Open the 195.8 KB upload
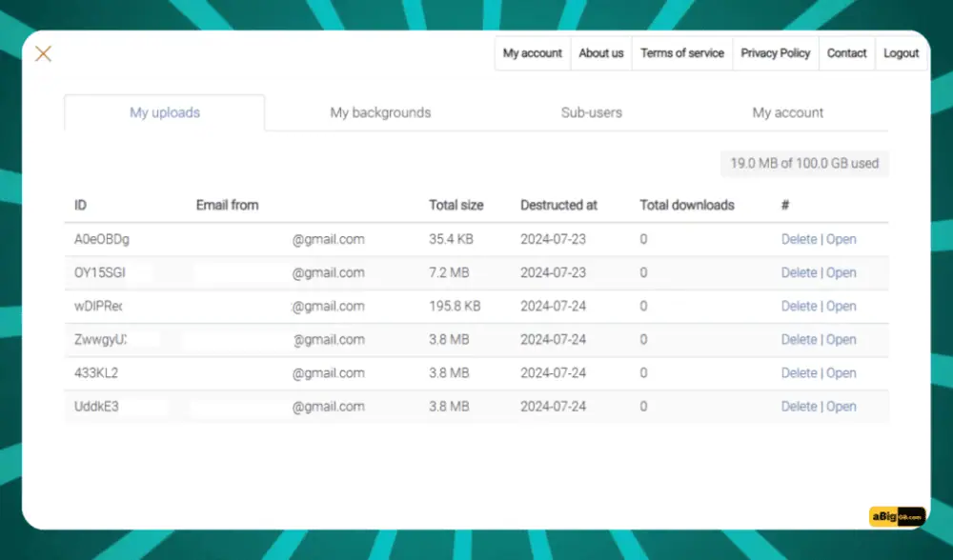The height and width of the screenshot is (560, 953). point(841,306)
